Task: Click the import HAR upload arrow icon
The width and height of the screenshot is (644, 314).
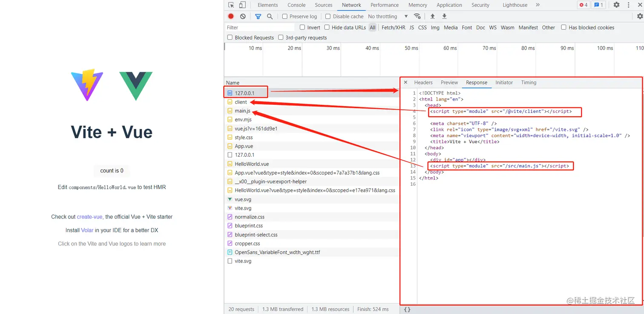Action: pos(433,16)
